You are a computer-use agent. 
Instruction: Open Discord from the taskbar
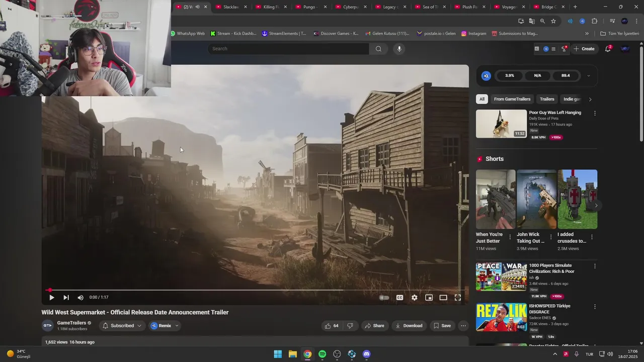coord(367,354)
